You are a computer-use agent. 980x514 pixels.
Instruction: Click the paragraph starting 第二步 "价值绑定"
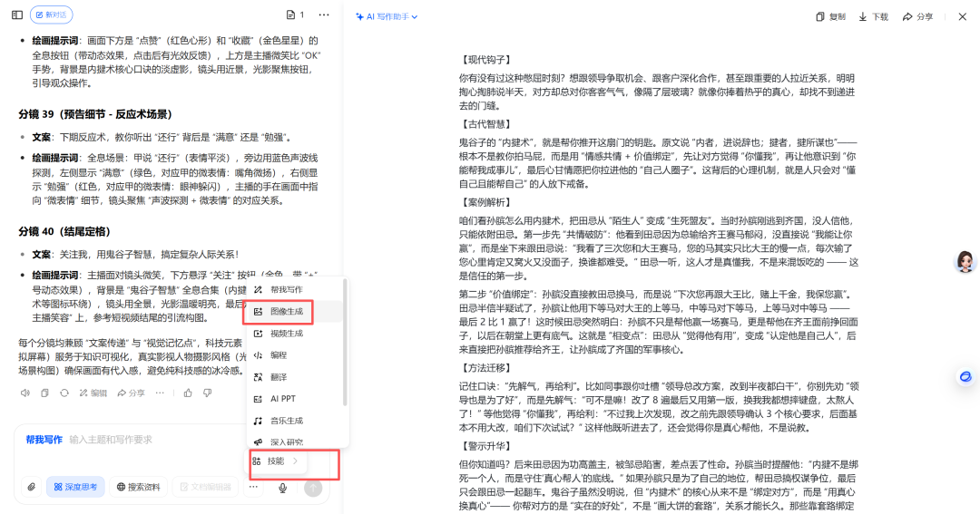pyautogui.click(x=658, y=322)
